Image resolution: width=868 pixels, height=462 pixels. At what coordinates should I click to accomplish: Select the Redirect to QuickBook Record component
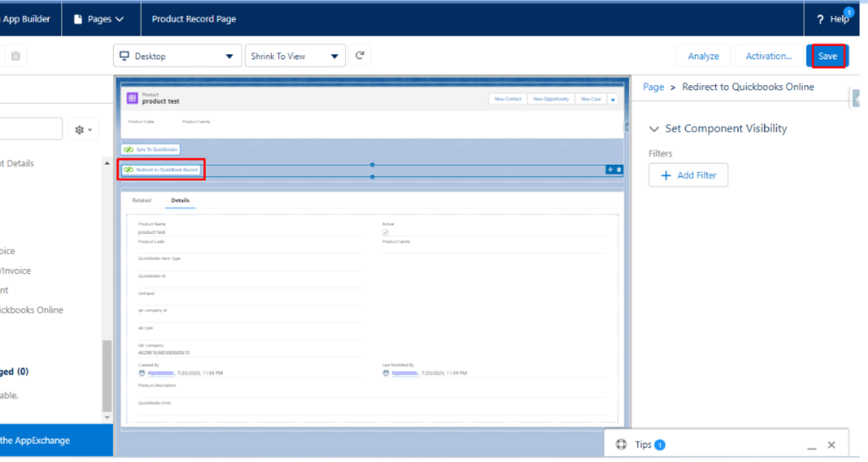click(161, 170)
